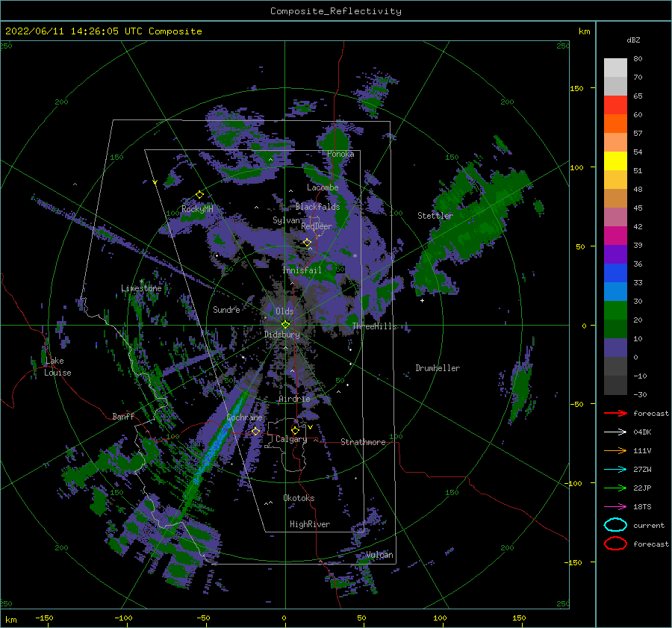Click the Olds town label
The height and width of the screenshot is (628, 672).
[284, 311]
